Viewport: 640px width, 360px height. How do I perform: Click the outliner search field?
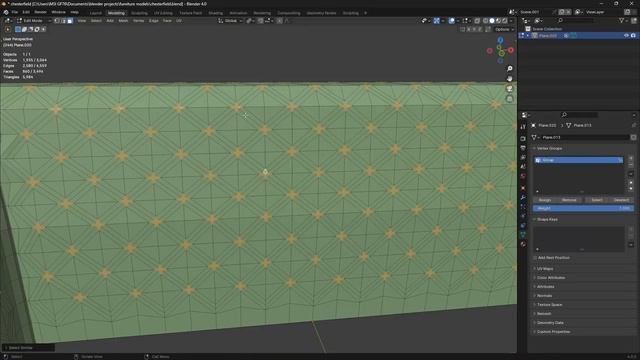tap(576, 20)
